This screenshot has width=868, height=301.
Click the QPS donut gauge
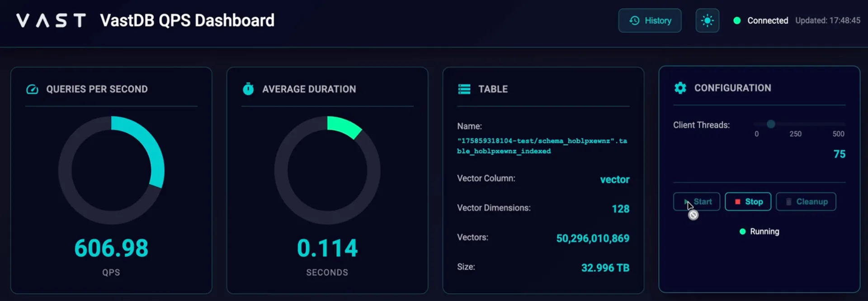(111, 170)
